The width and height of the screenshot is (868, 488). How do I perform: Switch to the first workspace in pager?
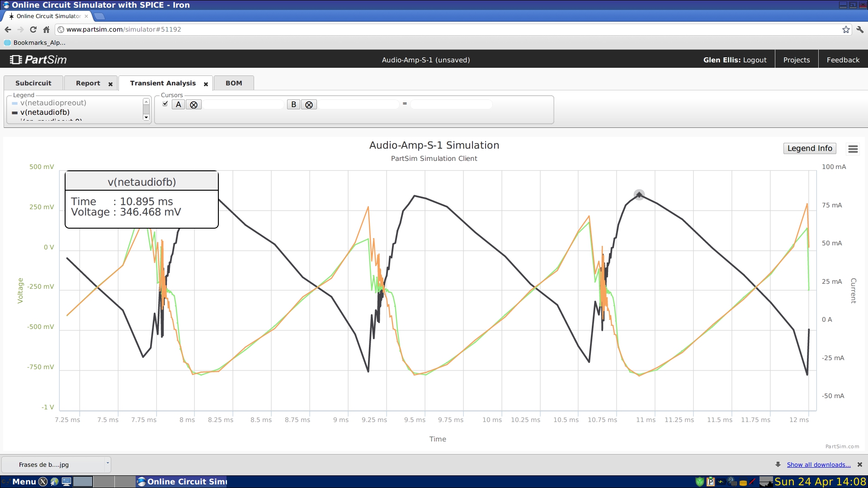[83, 482]
